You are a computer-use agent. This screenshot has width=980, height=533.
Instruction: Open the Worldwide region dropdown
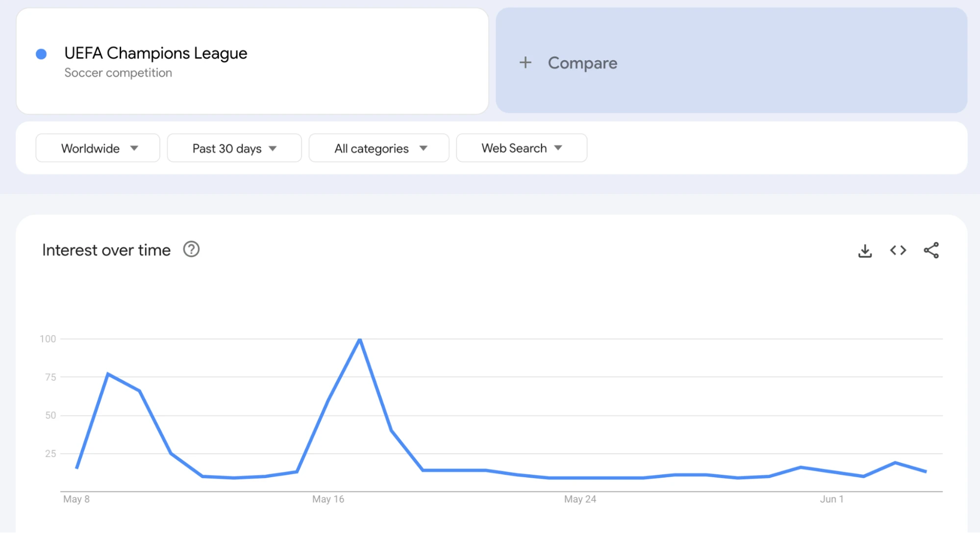click(98, 148)
